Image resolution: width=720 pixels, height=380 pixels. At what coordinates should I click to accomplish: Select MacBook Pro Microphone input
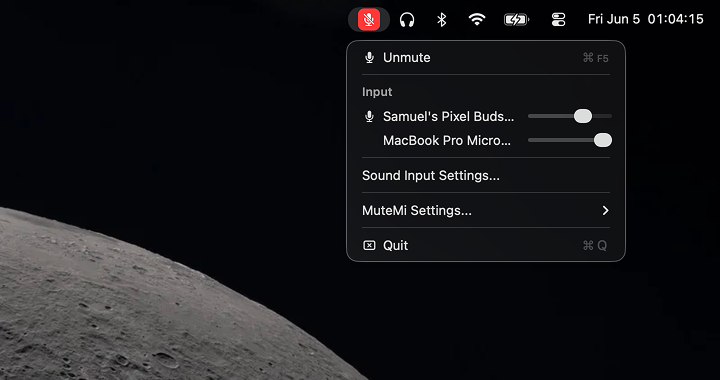click(447, 140)
